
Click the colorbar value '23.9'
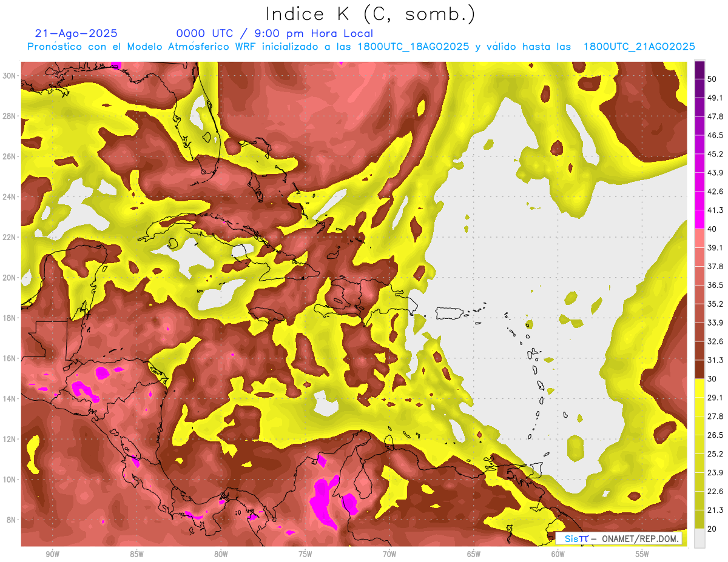[715, 472]
